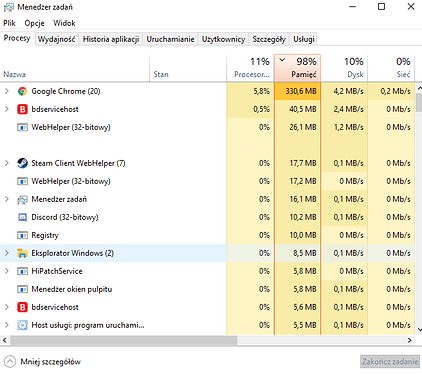
Task: Click the Menedżer zadań process row icon
Action: pyautogui.click(x=22, y=199)
